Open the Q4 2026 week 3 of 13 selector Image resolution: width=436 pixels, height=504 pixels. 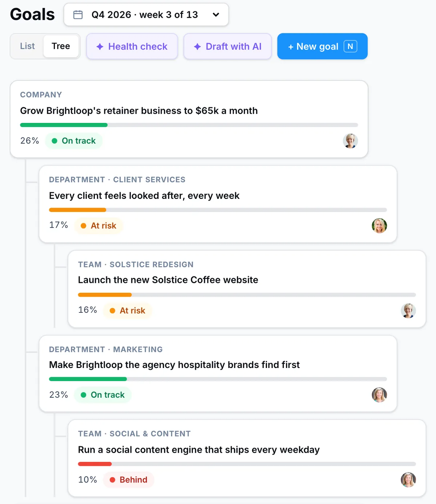pos(146,15)
